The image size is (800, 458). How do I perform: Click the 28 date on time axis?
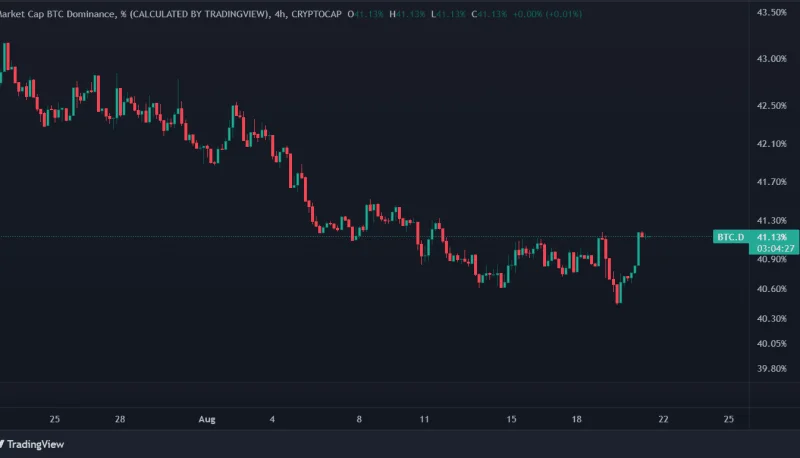pyautogui.click(x=120, y=419)
